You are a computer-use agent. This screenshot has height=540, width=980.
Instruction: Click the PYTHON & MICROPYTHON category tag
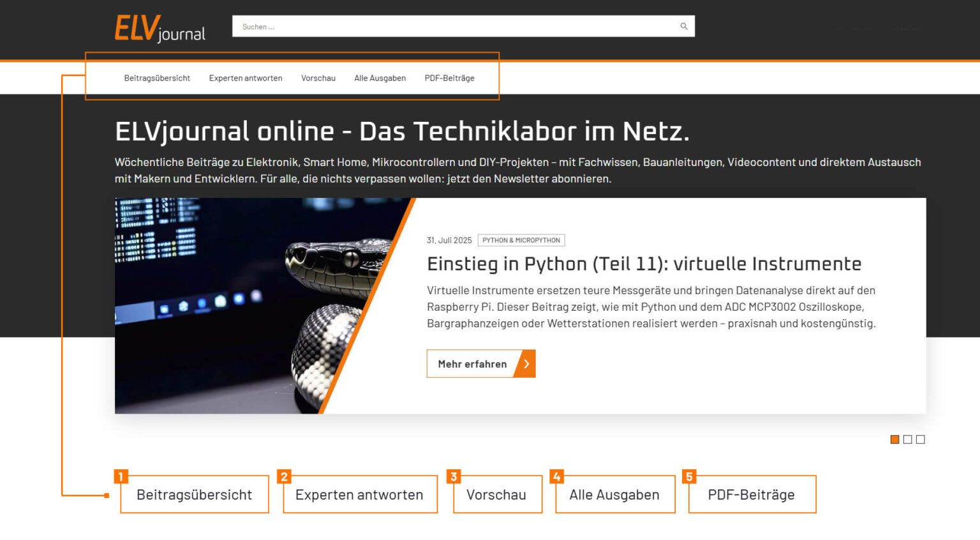(x=521, y=240)
